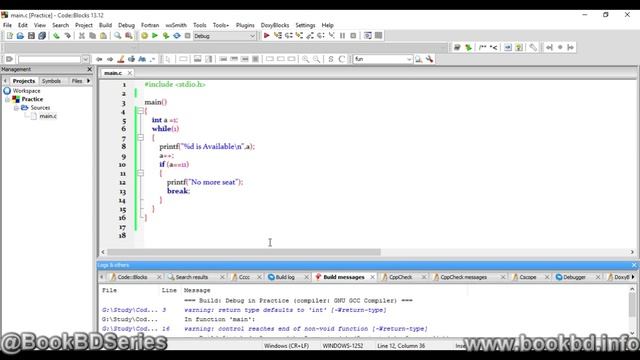Zoom in icon on third toolbar

[305, 59]
